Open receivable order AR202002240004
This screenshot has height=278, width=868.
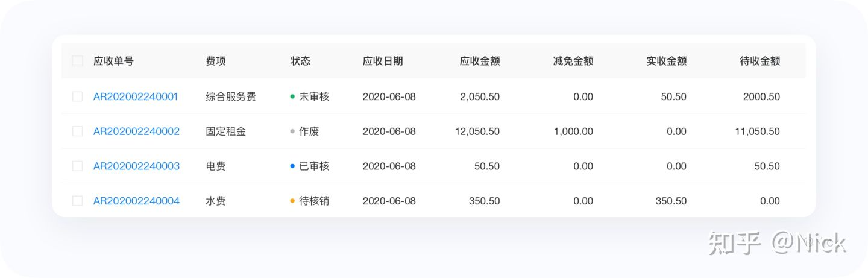coord(136,201)
